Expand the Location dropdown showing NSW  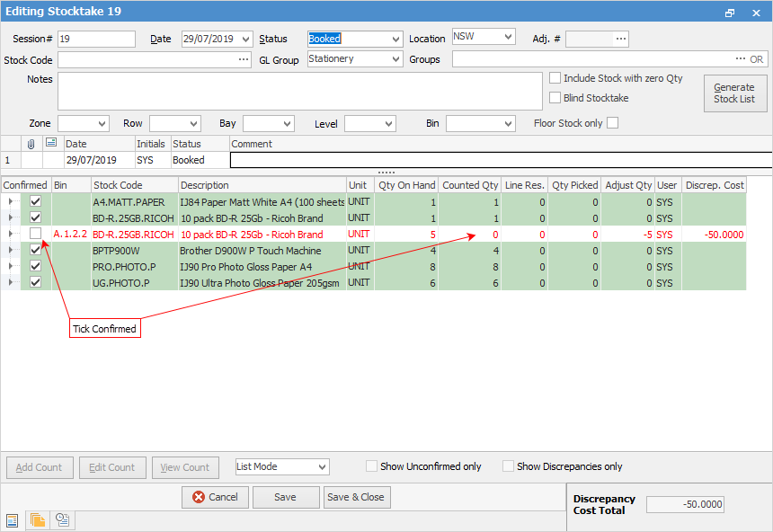click(x=509, y=37)
